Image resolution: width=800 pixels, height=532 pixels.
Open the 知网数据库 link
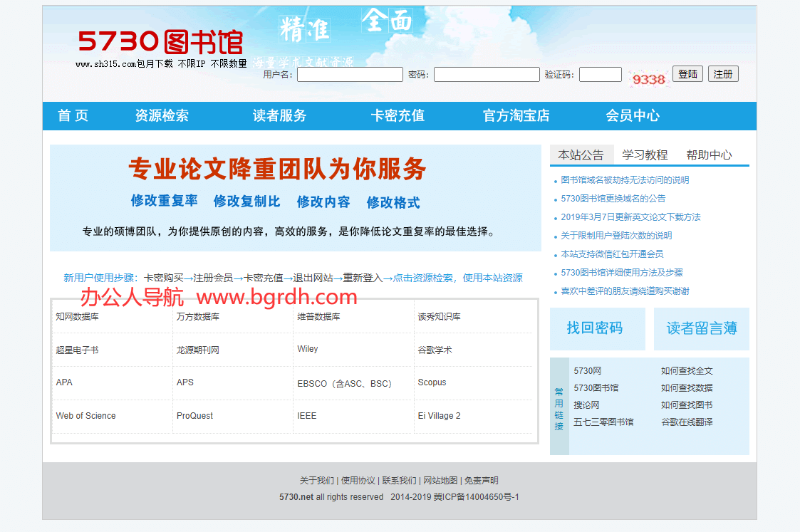click(x=77, y=317)
